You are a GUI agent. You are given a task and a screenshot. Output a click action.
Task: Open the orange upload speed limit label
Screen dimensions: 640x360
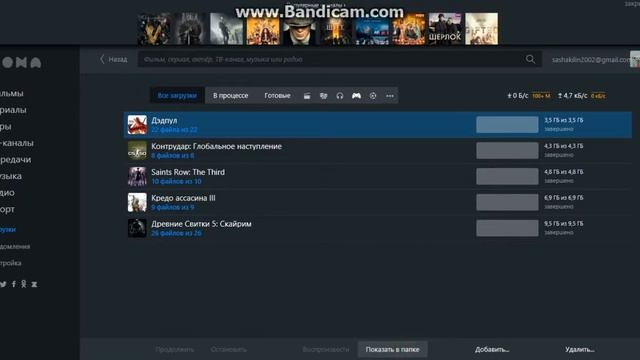(x=598, y=96)
